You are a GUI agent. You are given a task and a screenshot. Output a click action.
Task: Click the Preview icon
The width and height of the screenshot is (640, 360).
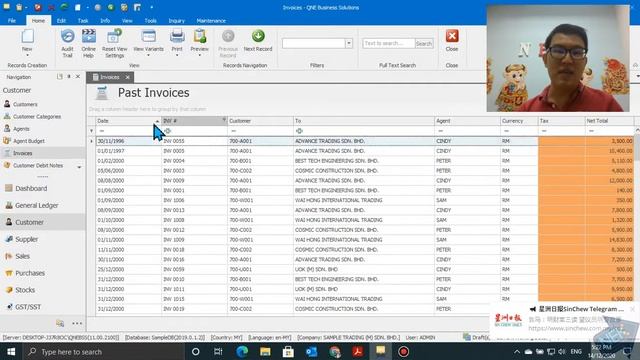click(x=200, y=37)
